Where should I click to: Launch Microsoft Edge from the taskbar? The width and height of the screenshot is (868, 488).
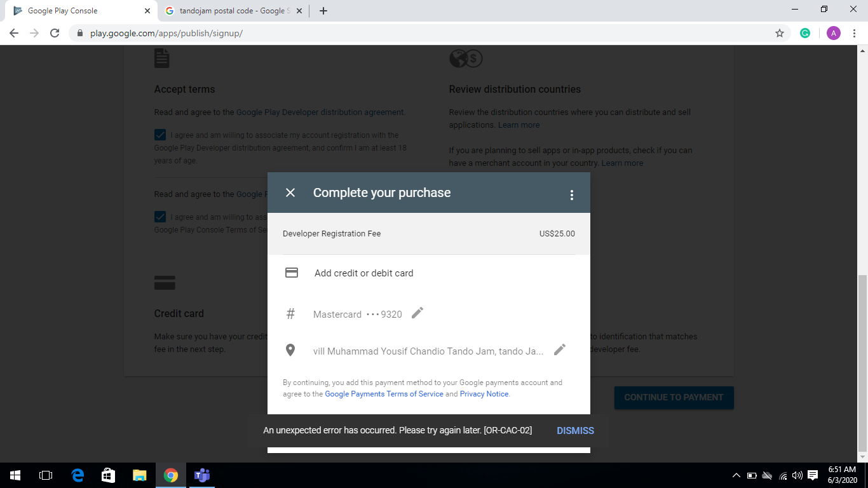78,475
